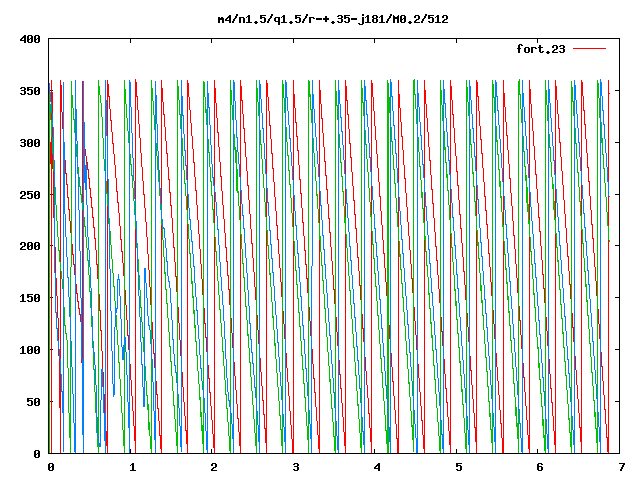Click the y-axis label 50
640x480 pixels.
point(33,402)
